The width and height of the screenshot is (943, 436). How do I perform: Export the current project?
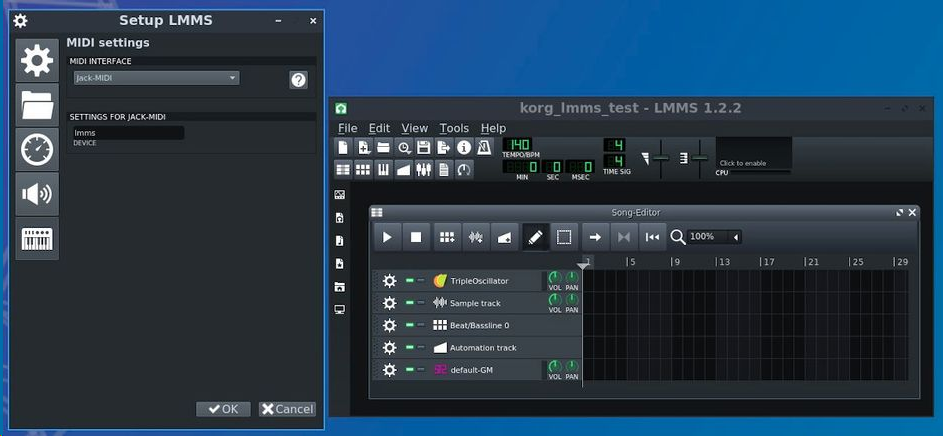tap(444, 147)
